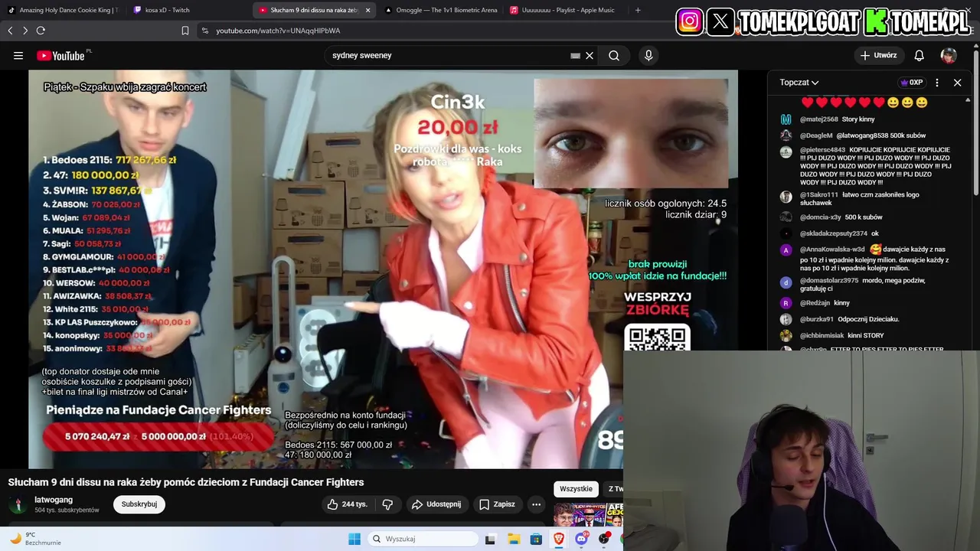Open Discord from the taskbar
This screenshot has height=551, width=980.
click(x=582, y=539)
